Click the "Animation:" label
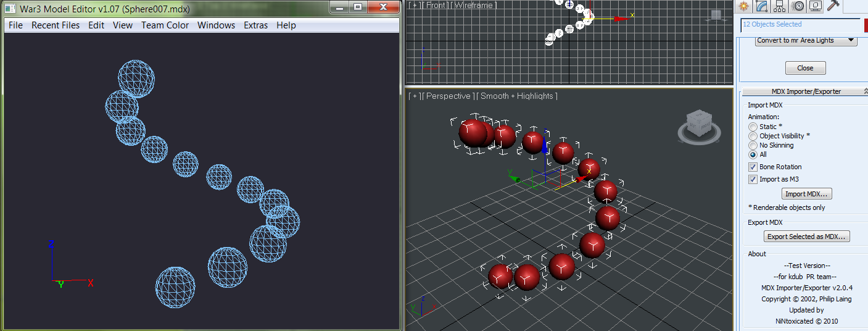 point(764,117)
